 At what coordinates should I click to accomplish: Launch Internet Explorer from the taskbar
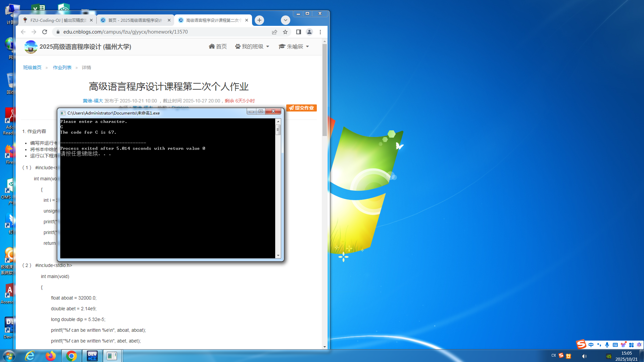[30, 356]
